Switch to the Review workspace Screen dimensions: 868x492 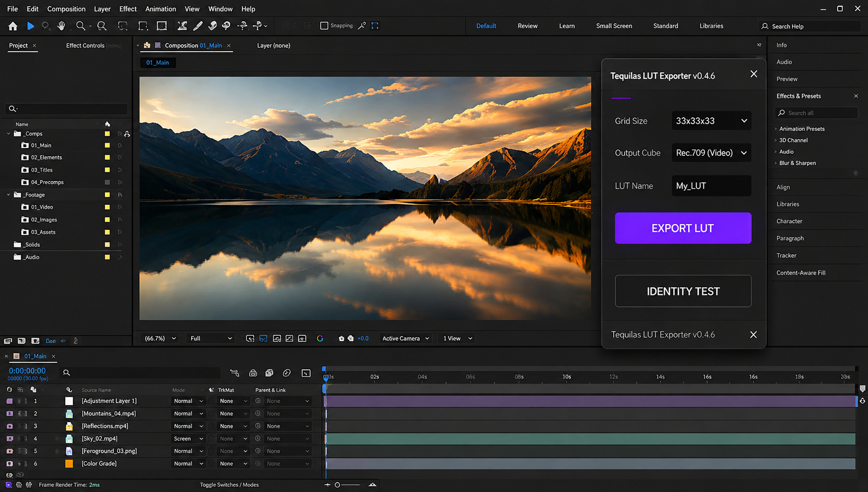tap(527, 26)
